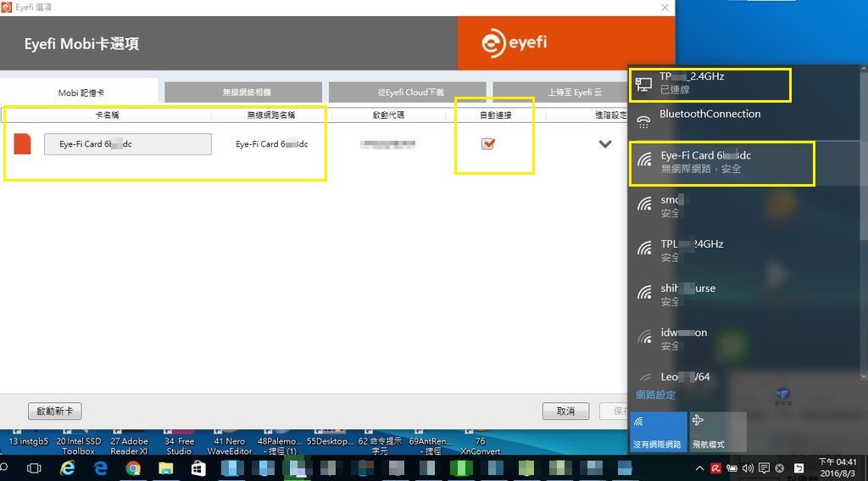Select the shih…urse Wi-Fi network
This screenshot has width=868, height=481.
[744, 295]
